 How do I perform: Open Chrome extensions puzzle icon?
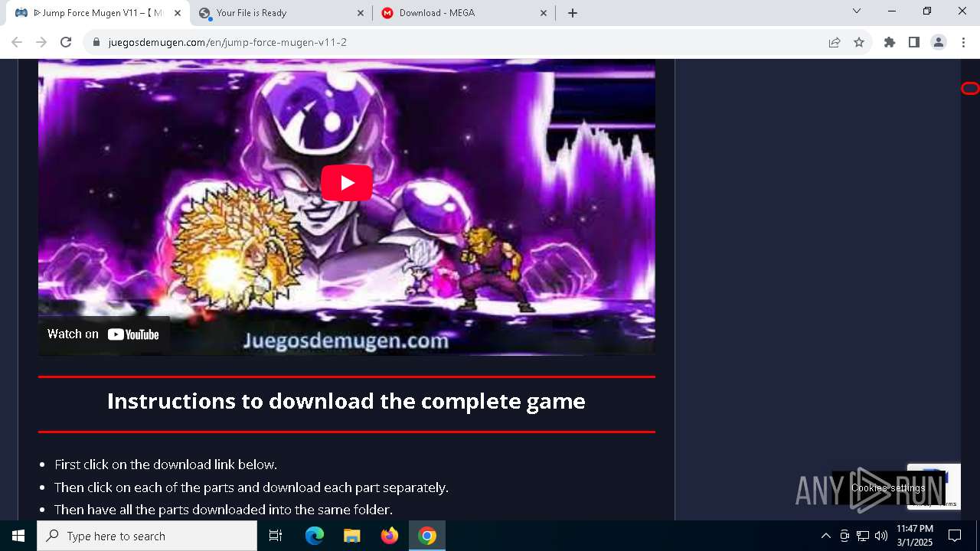coord(890,42)
